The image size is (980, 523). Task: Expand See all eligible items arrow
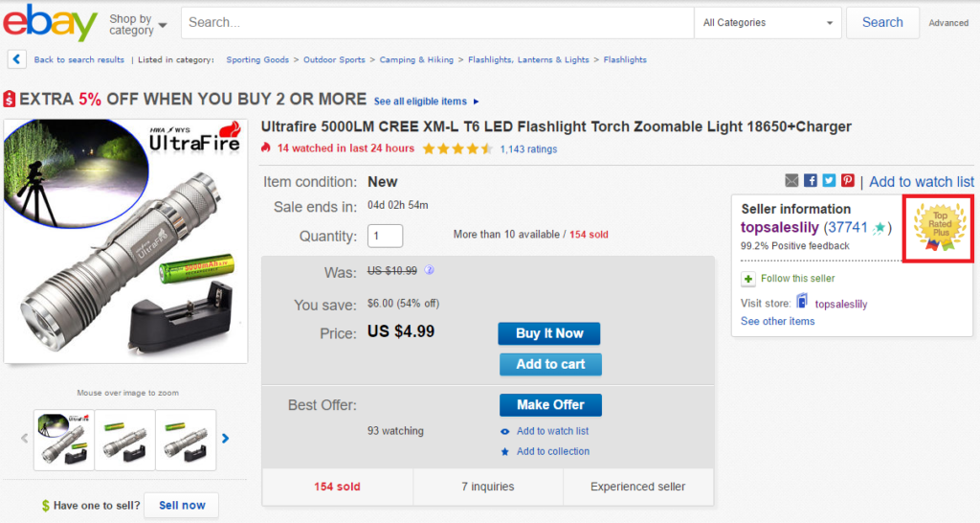[477, 102]
